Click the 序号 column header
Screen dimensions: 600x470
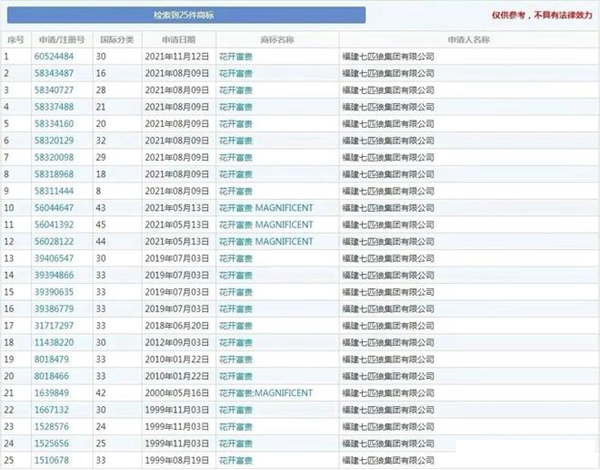click(x=16, y=40)
